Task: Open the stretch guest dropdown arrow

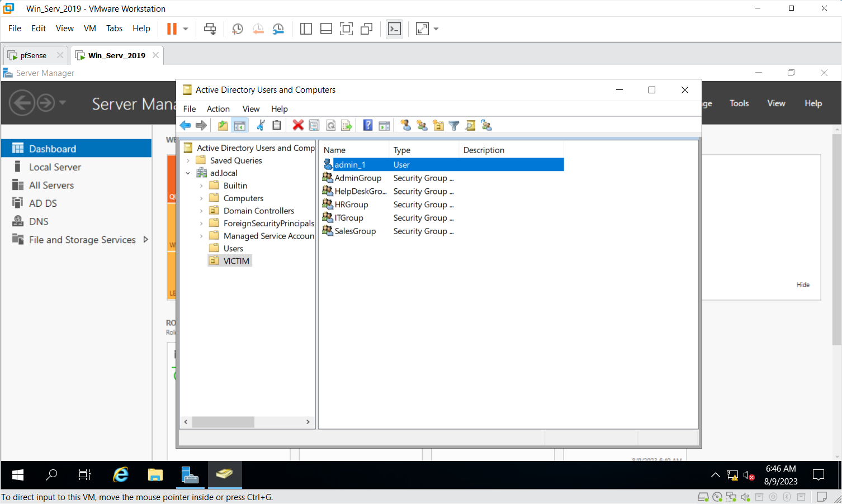Action: [436, 28]
